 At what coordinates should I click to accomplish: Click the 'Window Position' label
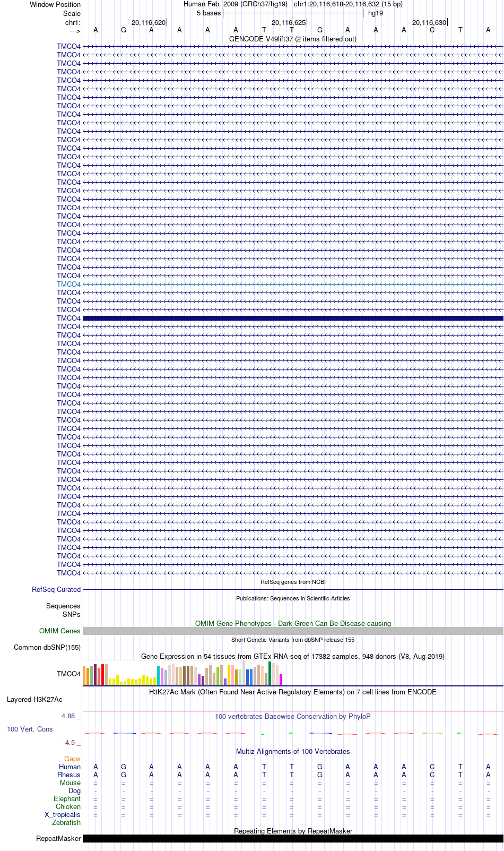[55, 4]
